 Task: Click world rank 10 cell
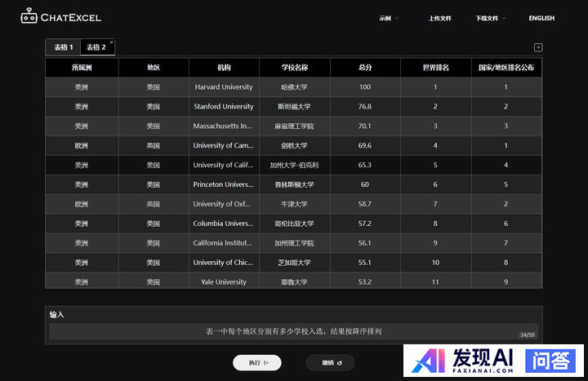435,262
